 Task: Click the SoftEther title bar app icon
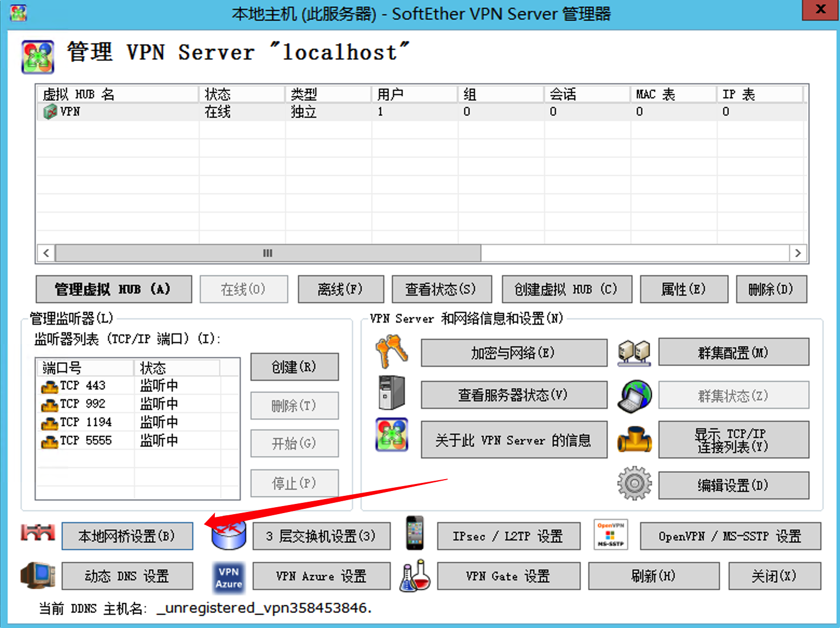(18, 13)
